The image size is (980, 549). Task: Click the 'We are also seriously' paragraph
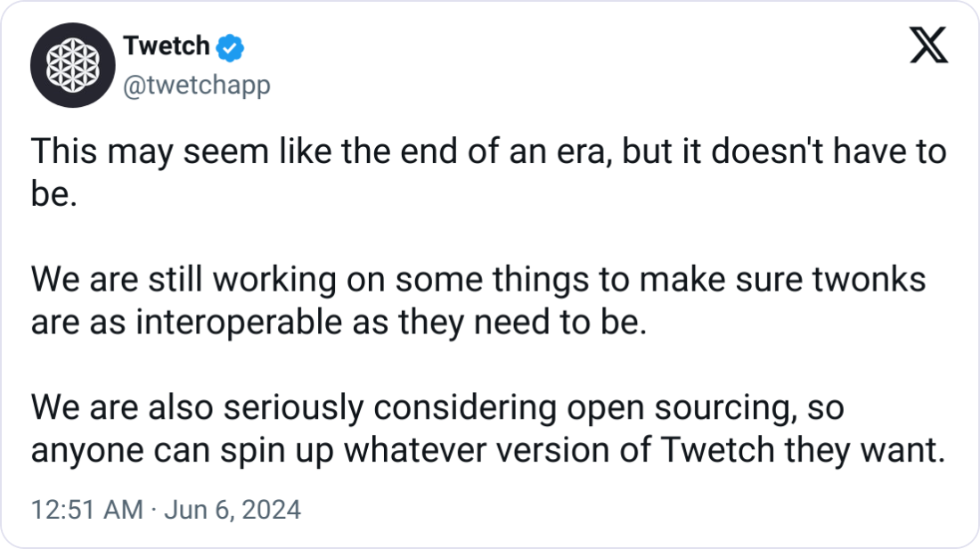(x=488, y=429)
